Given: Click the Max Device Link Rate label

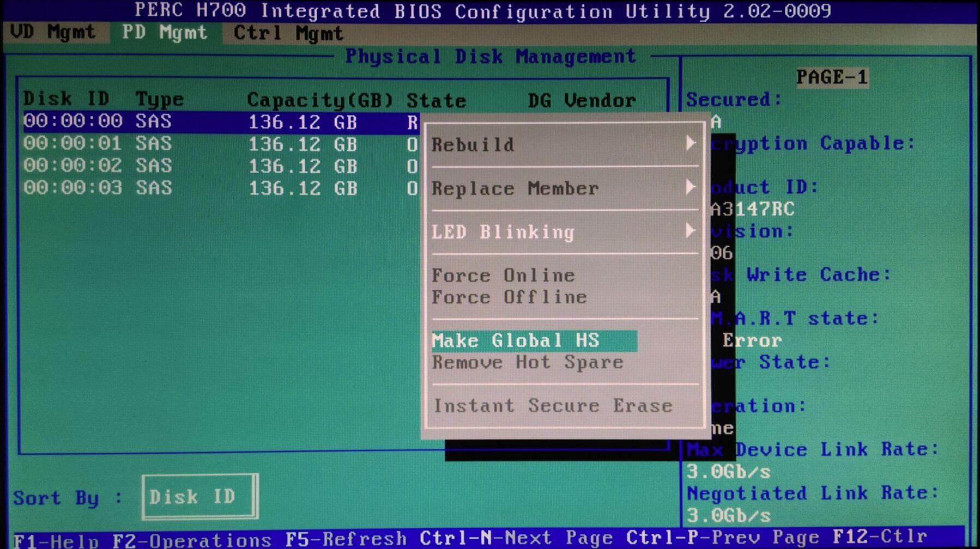Looking at the screenshot, I should (813, 449).
